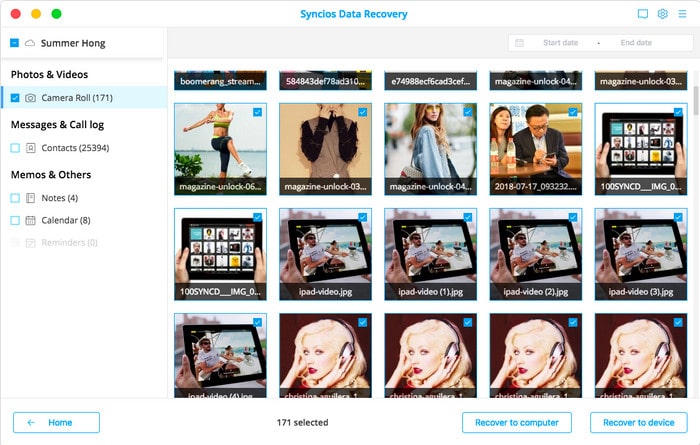
Task: Click Recover to device button
Action: point(638,422)
